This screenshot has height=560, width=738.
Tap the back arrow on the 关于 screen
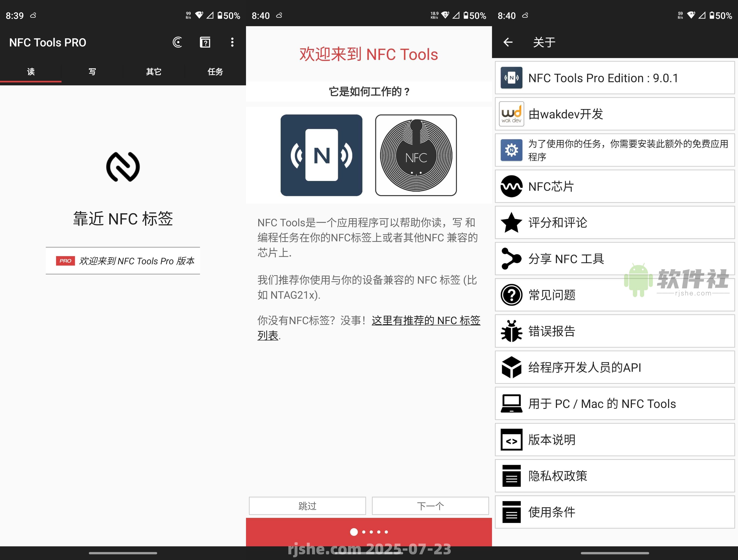pyautogui.click(x=508, y=42)
